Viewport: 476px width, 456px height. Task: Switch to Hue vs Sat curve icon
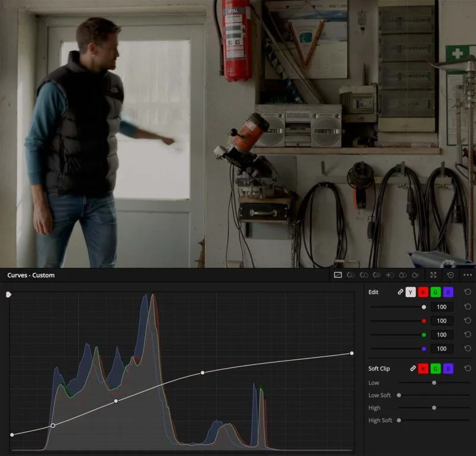click(x=364, y=275)
